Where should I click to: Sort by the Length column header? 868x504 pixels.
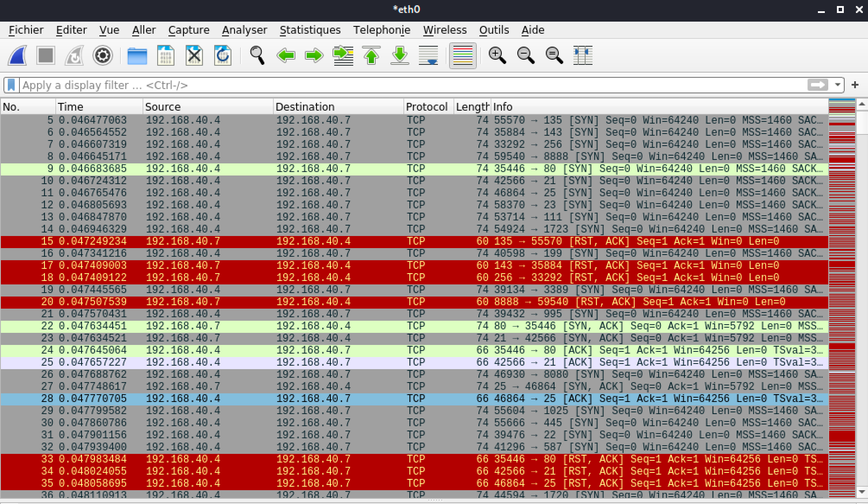[472, 107]
